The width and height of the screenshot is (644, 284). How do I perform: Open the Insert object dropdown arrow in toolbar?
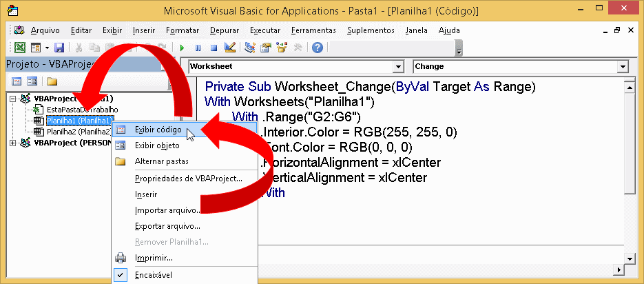tap(47, 48)
